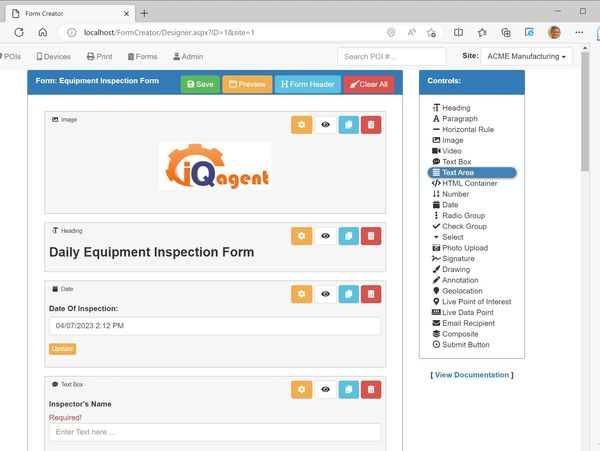Add a Text Box control from Controls list
The width and height of the screenshot is (600, 451).
pyautogui.click(x=452, y=162)
